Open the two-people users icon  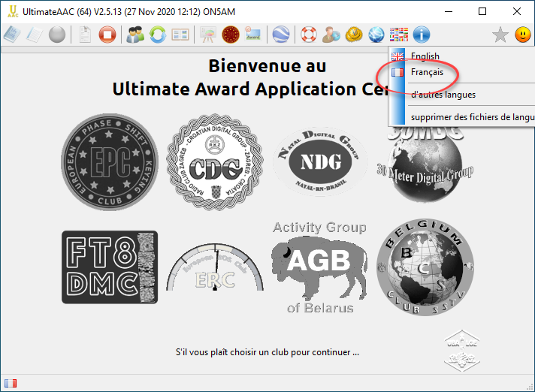(x=135, y=35)
